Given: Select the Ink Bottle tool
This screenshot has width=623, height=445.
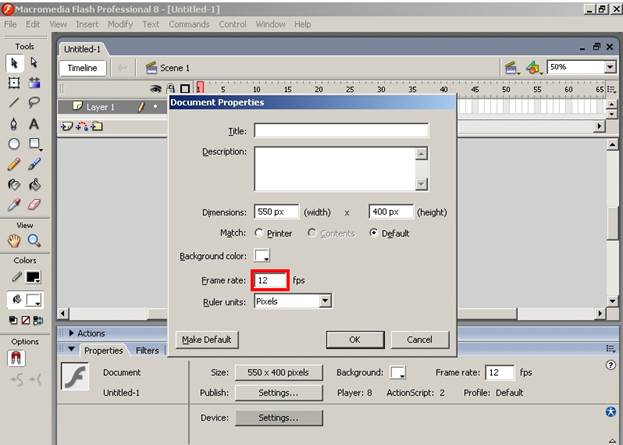Looking at the screenshot, I should point(14,184).
